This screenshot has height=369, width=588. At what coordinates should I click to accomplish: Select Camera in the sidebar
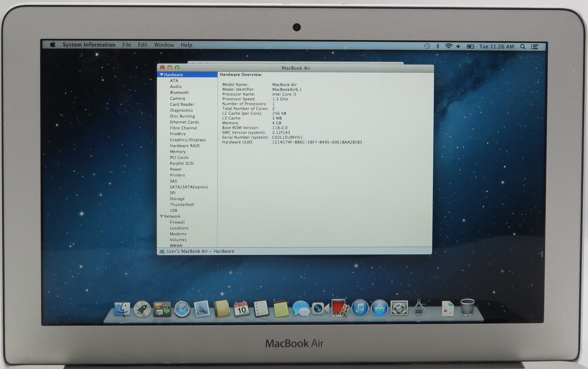[x=178, y=98]
